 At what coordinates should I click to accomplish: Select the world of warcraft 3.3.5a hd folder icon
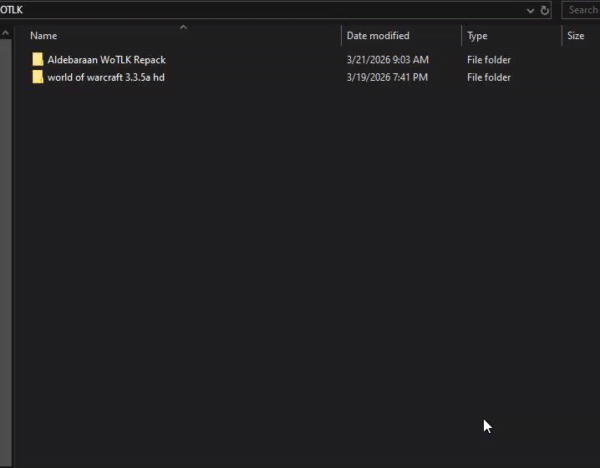(x=38, y=77)
